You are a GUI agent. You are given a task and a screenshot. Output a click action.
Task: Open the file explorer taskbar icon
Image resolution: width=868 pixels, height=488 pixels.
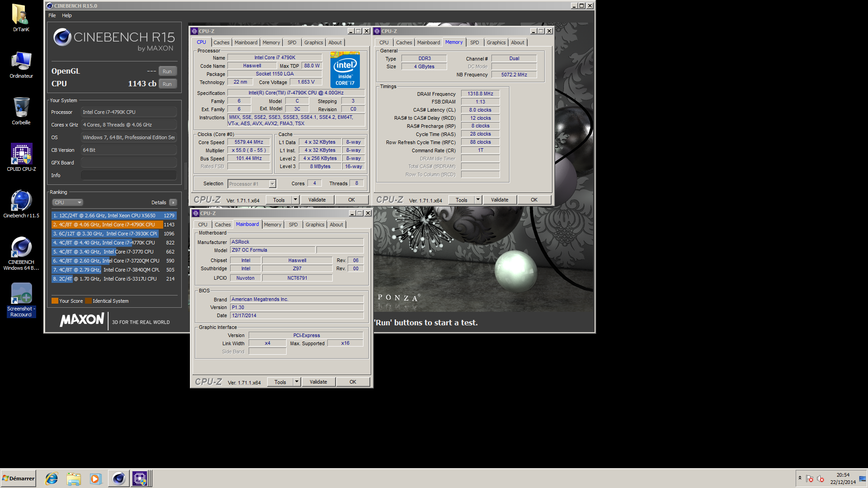point(74,479)
